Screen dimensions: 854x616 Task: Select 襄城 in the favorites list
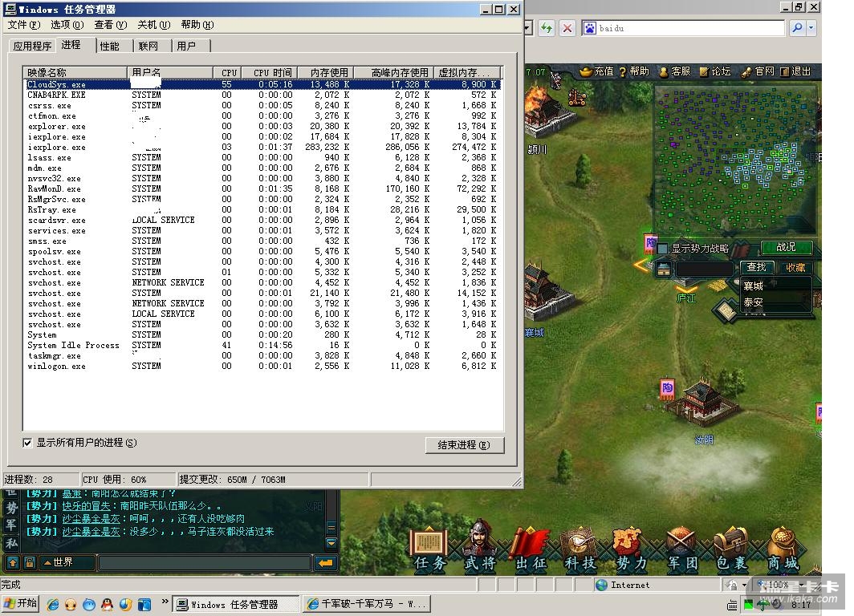pyautogui.click(x=753, y=286)
